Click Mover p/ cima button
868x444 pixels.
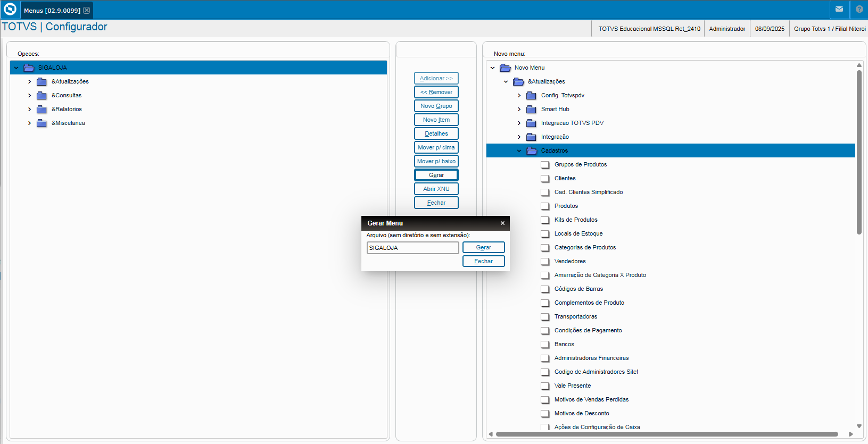pos(436,147)
